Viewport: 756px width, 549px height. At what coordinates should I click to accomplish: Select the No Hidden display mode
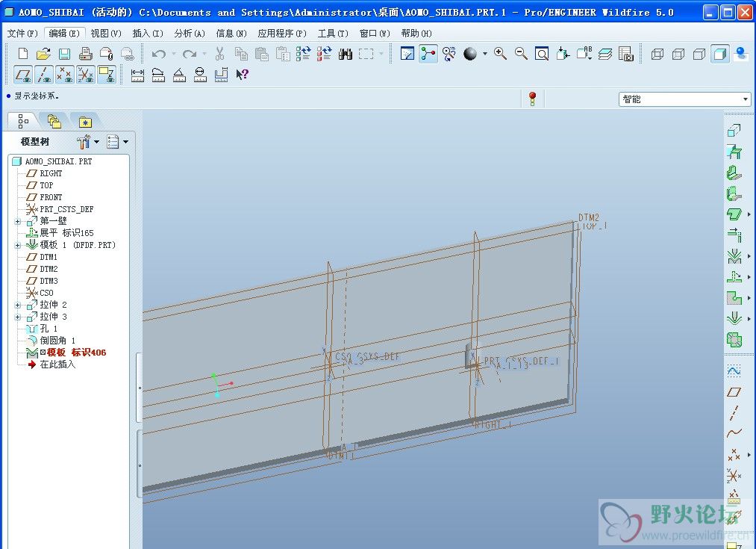click(699, 54)
